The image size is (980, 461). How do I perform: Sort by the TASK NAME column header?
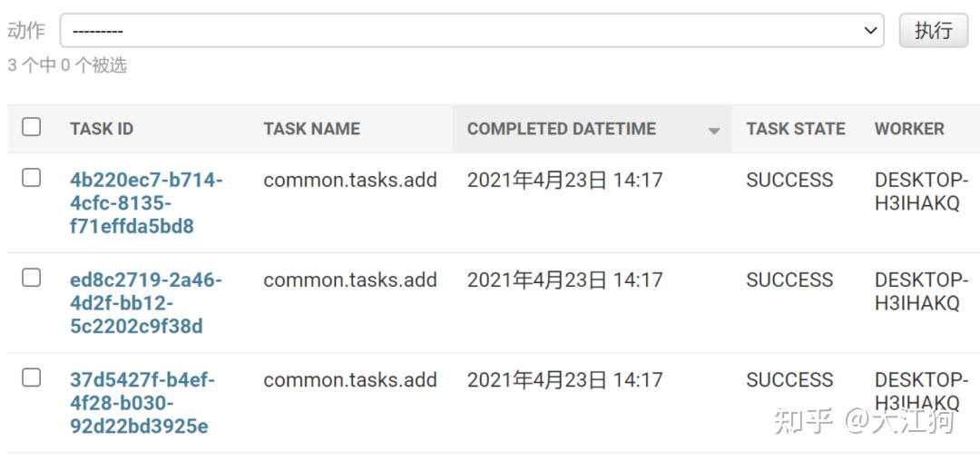[311, 129]
